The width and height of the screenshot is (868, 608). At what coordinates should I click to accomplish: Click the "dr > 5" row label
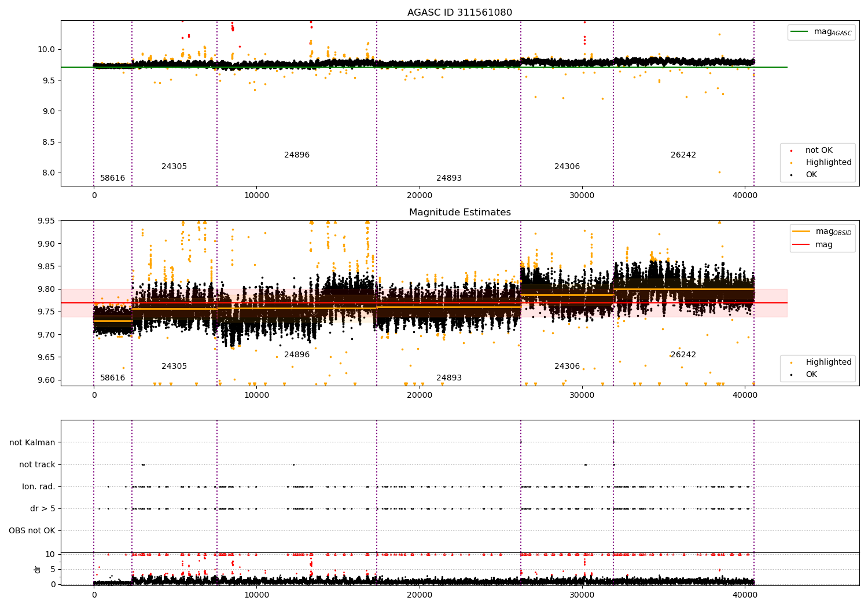point(43,508)
